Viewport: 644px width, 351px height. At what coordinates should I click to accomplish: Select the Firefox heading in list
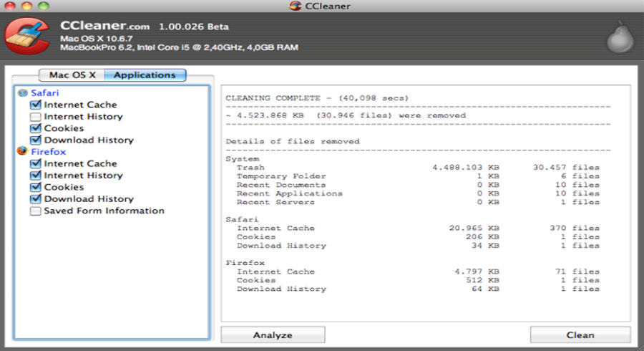point(49,152)
